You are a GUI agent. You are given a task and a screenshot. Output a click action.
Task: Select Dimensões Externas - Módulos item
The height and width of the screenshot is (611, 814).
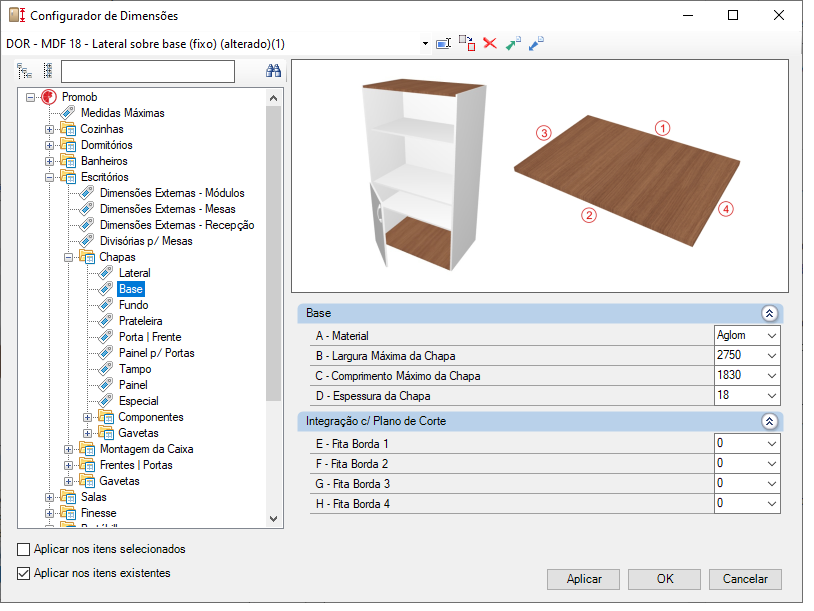(x=172, y=193)
